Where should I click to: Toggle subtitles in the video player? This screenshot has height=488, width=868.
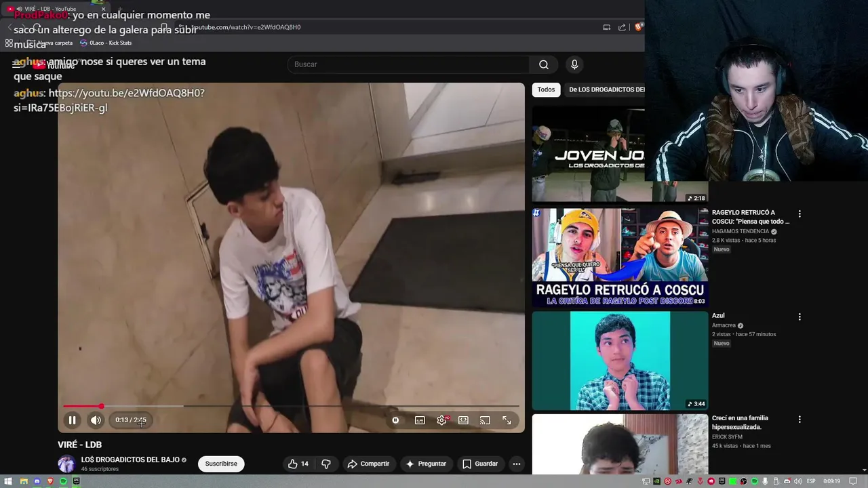(420, 420)
